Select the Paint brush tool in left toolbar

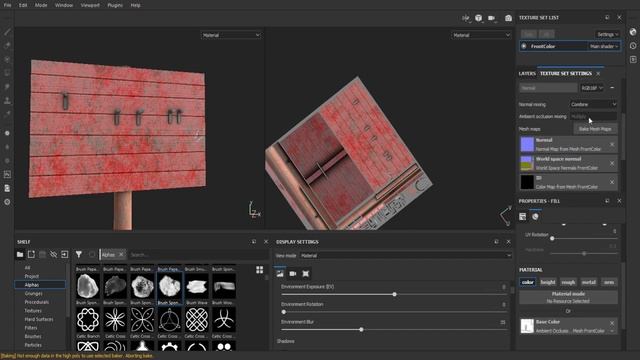pos(7,32)
